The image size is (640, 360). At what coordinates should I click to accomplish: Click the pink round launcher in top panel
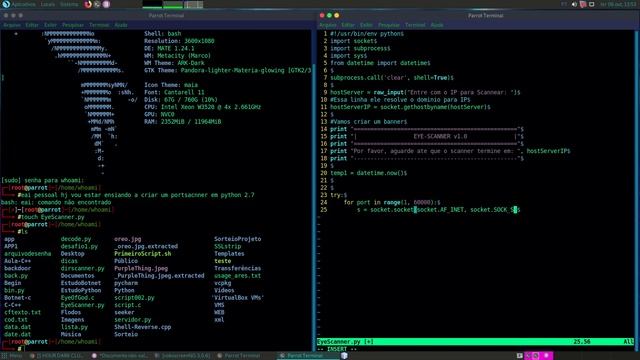[106, 4]
